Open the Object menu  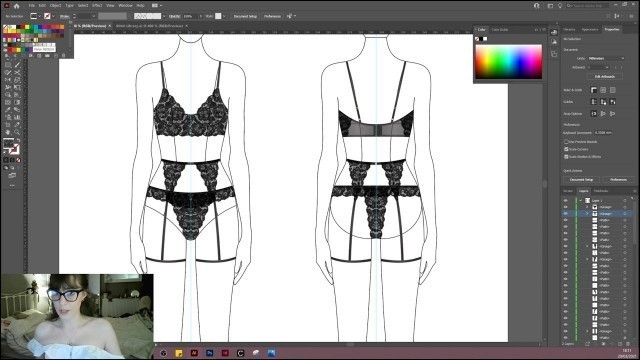[55, 6]
